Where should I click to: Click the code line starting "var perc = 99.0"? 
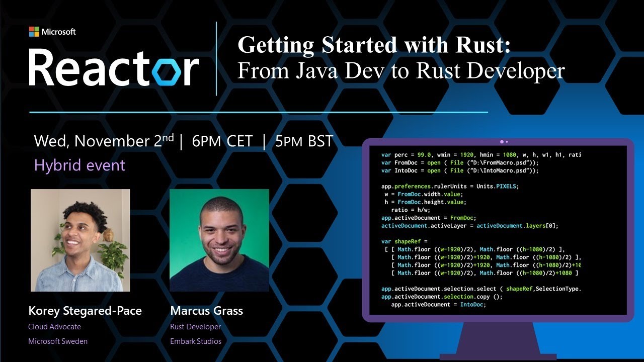pos(481,155)
